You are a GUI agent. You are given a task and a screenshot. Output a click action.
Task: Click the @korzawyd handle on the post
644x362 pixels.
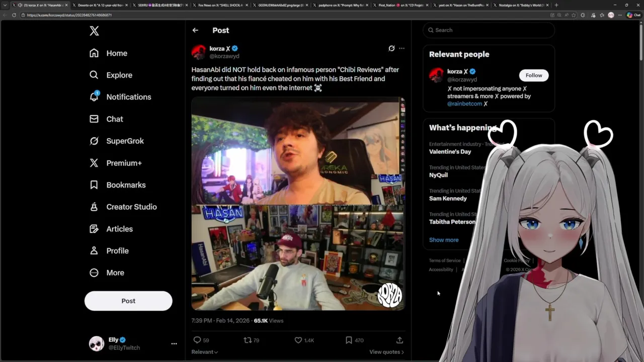pyautogui.click(x=224, y=56)
